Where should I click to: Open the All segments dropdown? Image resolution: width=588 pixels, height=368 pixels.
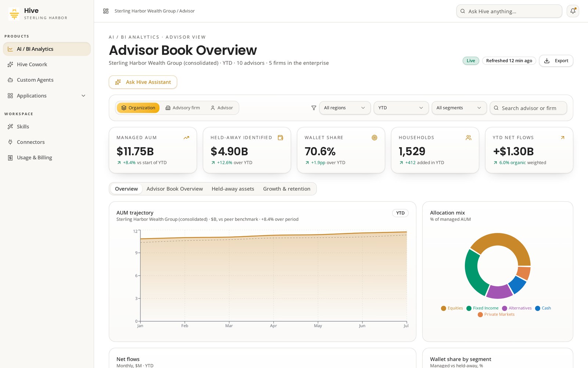[459, 108]
